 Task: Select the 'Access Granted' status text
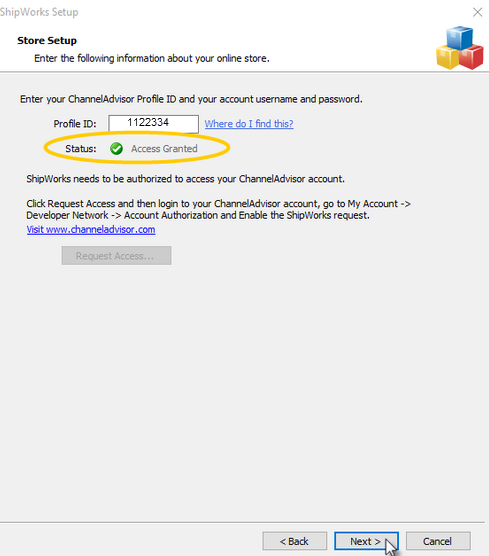(x=164, y=149)
